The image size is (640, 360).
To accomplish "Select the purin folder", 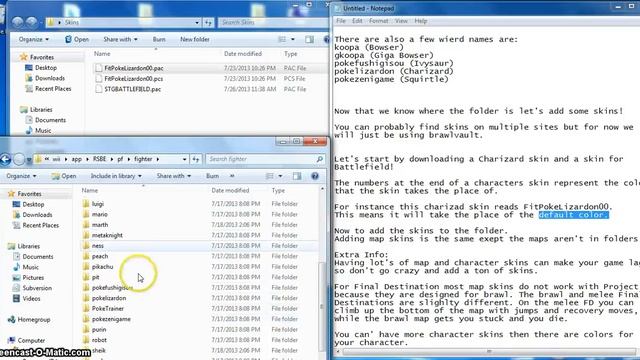I will click(x=99, y=329).
